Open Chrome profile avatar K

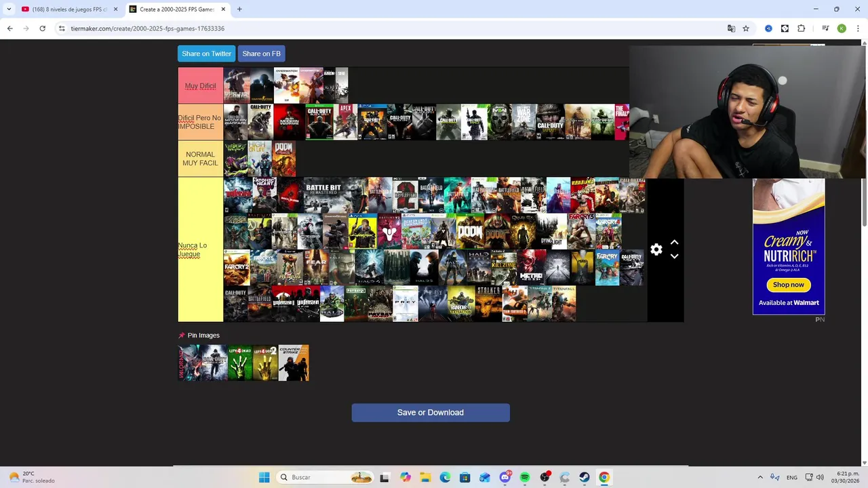click(842, 28)
